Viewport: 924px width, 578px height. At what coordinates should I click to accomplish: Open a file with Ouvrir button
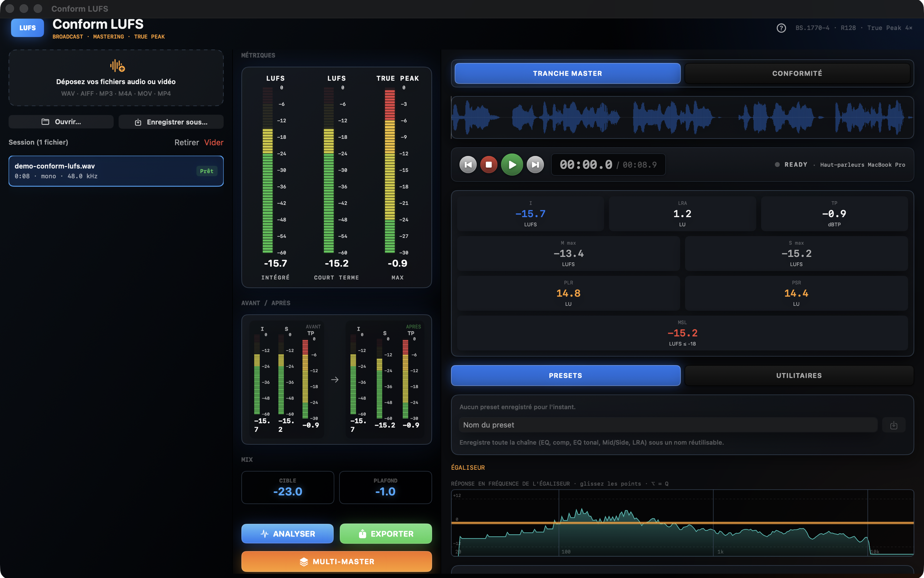point(61,122)
